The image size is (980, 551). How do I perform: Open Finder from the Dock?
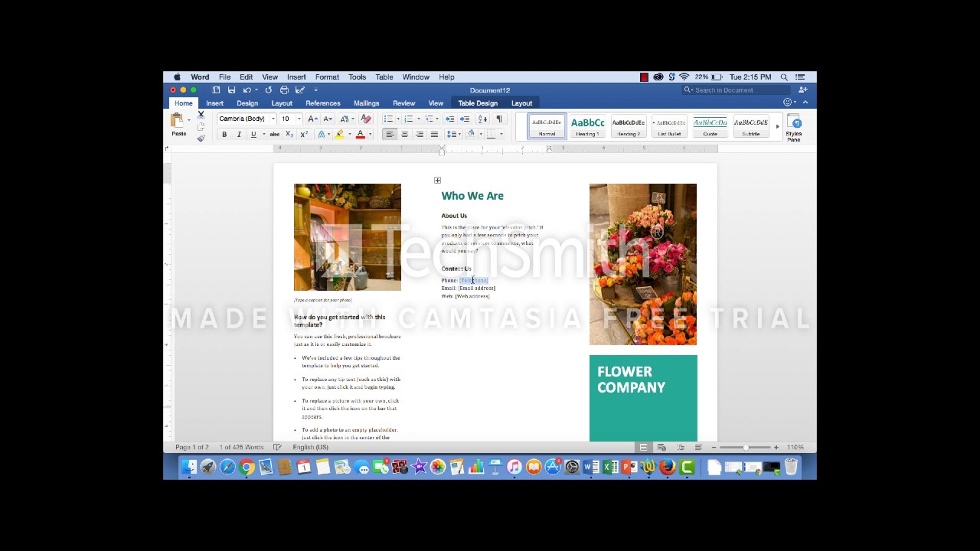click(189, 468)
